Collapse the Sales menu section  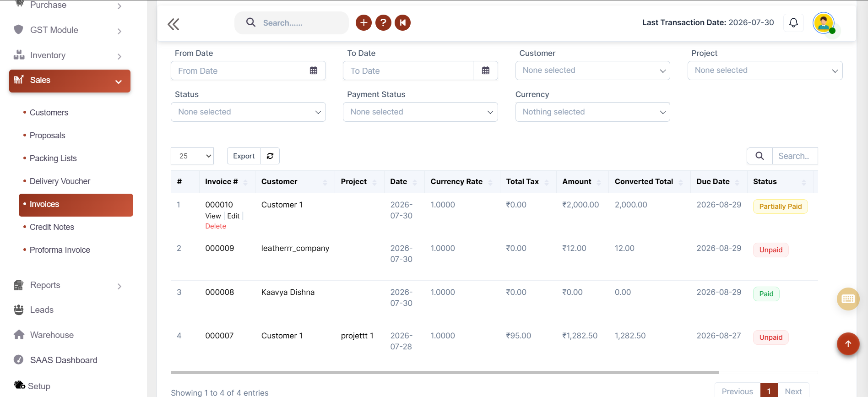[x=70, y=81]
